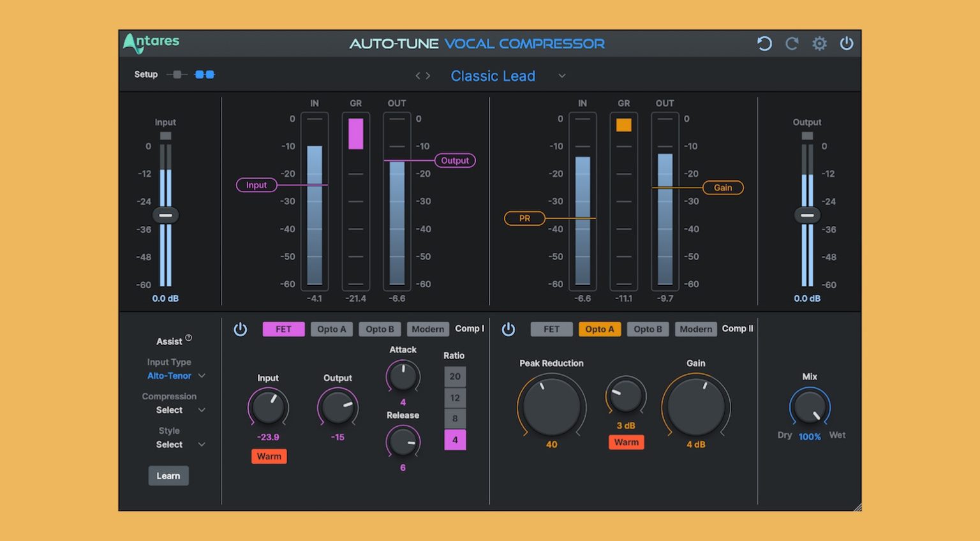Click the Learn button
The width and height of the screenshot is (980, 541).
tap(168, 475)
